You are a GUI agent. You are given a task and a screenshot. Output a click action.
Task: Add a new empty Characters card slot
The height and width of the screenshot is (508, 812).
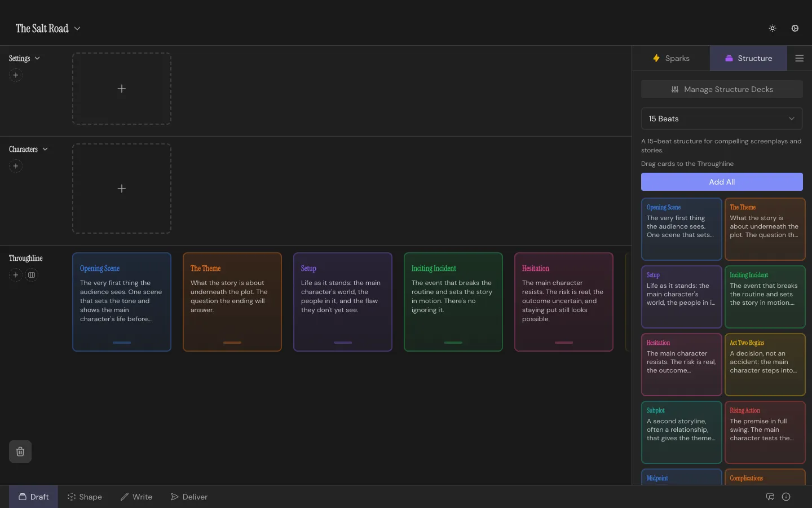tap(122, 189)
